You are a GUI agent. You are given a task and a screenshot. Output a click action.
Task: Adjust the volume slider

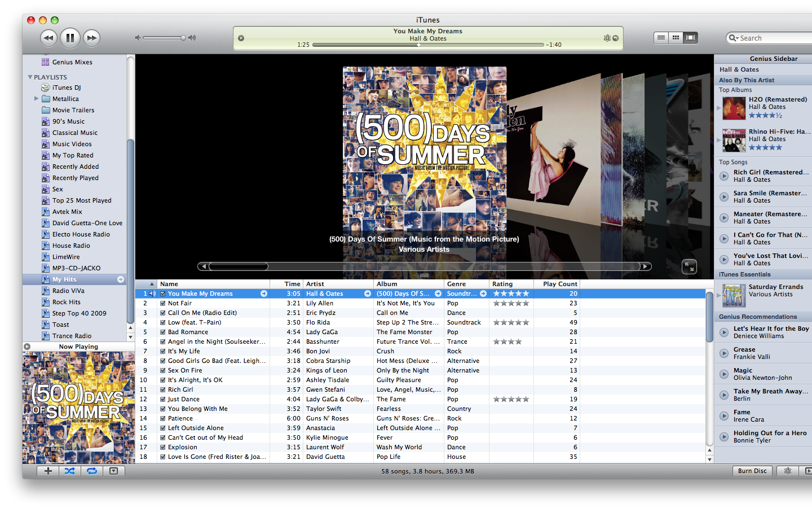(x=164, y=38)
